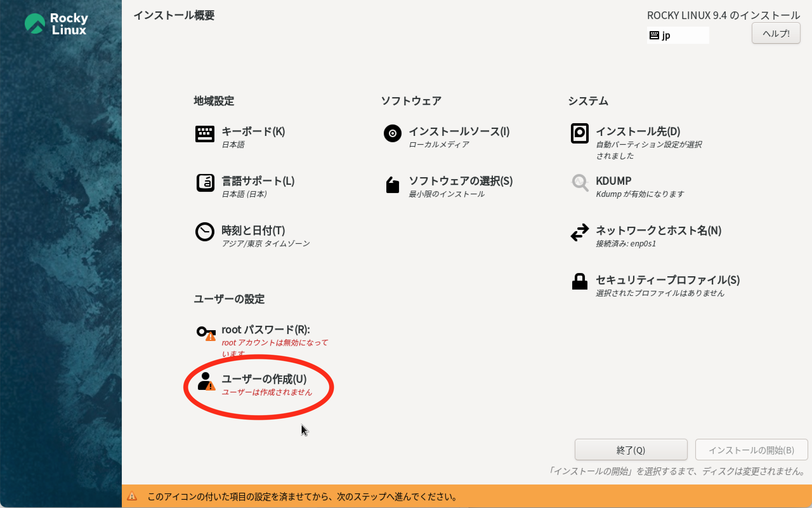
Task: Click the ソフトウェア section heading
Action: coord(411,101)
